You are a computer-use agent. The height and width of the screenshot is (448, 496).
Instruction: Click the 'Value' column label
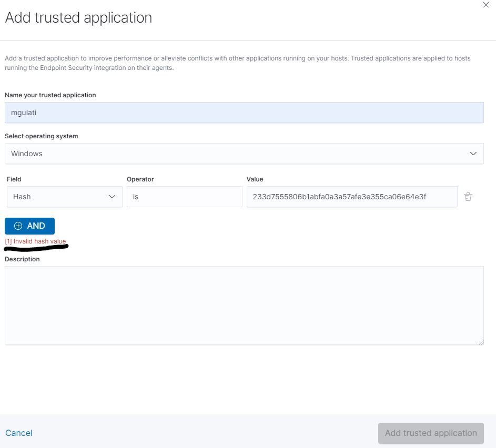(x=255, y=179)
